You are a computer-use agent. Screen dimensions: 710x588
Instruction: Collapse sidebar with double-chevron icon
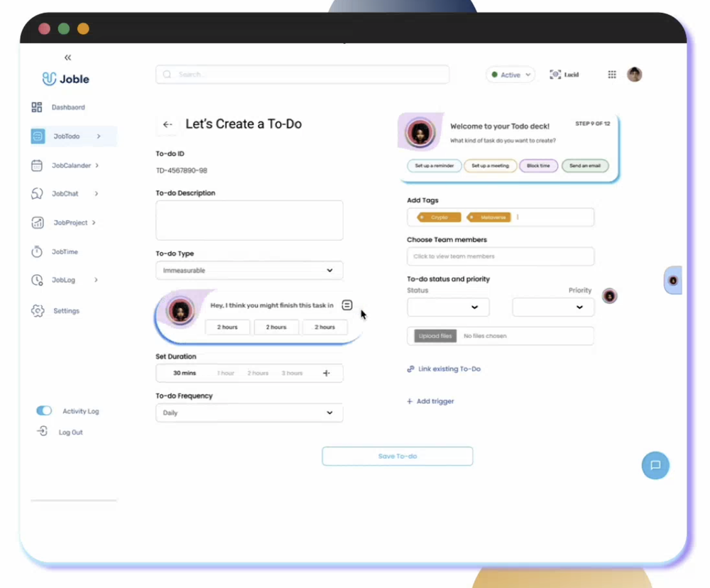click(x=67, y=58)
